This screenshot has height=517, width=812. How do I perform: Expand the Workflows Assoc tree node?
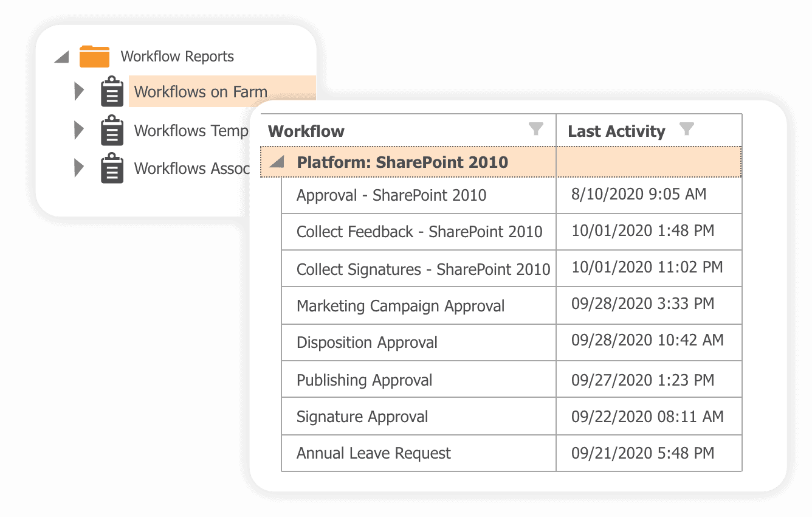coord(79,168)
